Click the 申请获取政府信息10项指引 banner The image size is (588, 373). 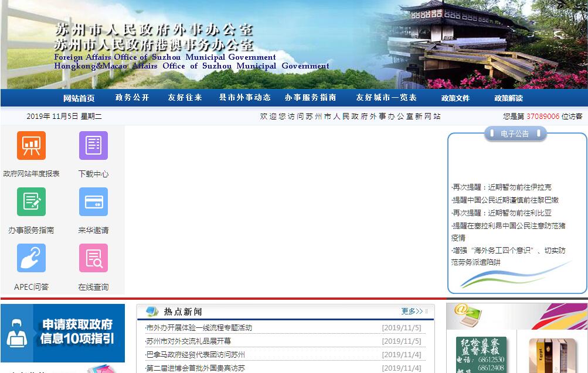(63, 333)
